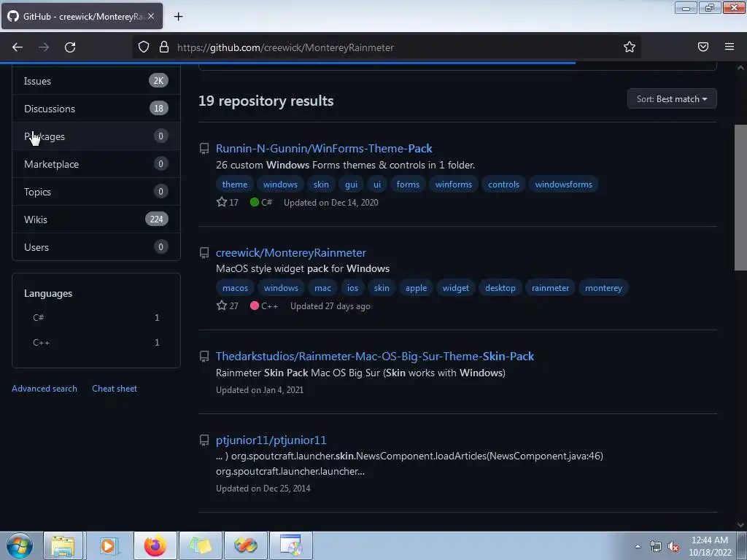747x560 pixels.
Task: Close the GitHub creewick tab
Action: [x=150, y=16]
